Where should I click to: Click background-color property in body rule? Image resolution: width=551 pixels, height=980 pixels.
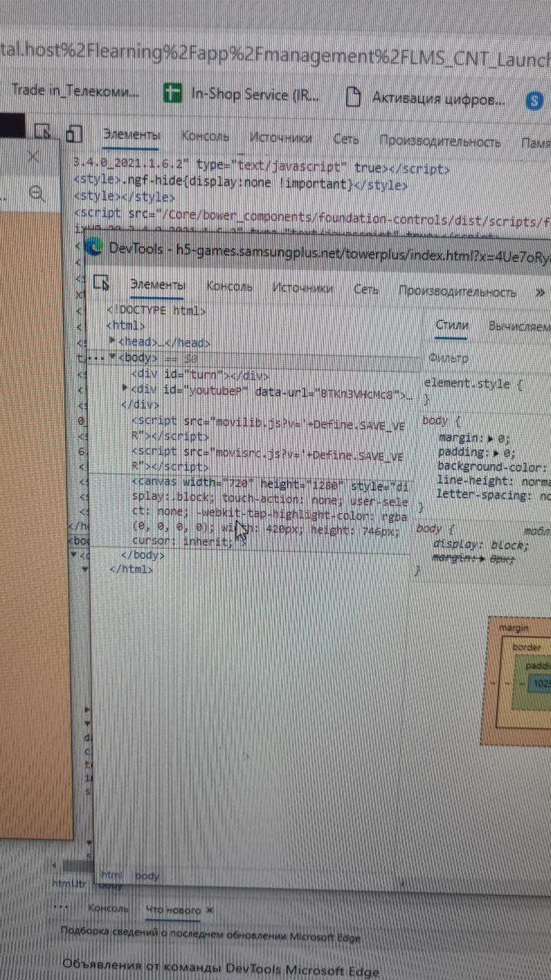point(494,466)
